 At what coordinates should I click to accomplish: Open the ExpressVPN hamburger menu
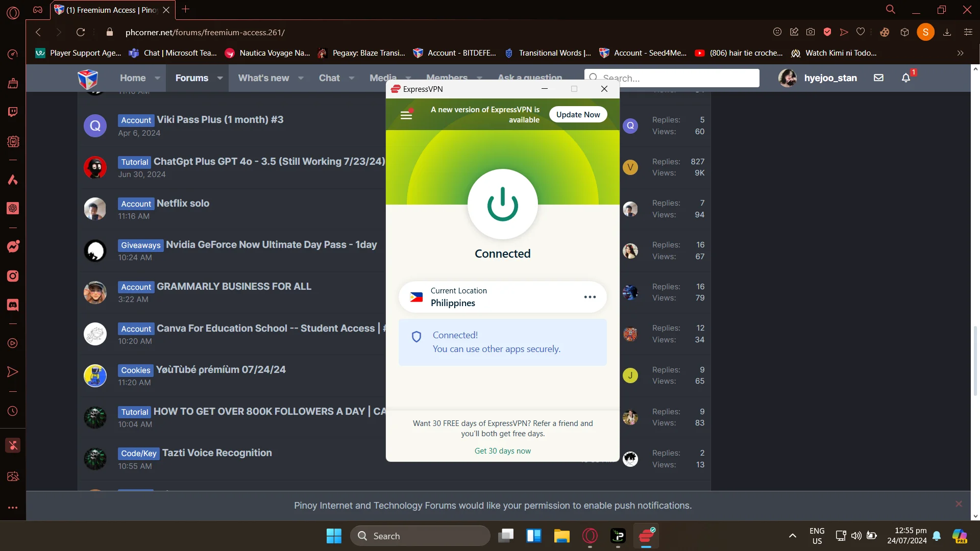406,115
